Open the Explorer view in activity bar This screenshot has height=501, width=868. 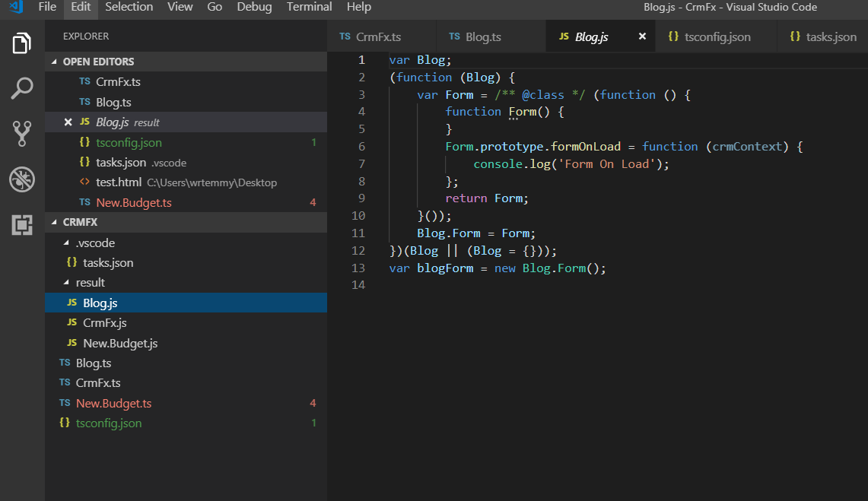tap(21, 43)
